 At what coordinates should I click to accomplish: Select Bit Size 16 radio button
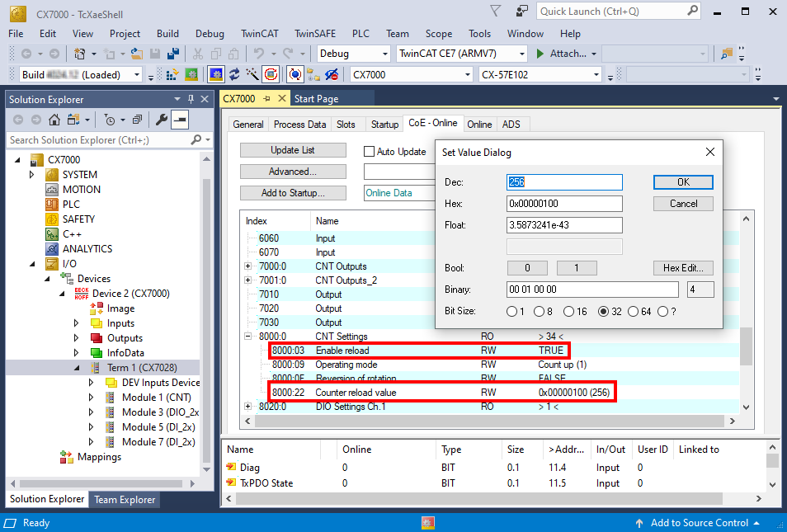(x=568, y=312)
